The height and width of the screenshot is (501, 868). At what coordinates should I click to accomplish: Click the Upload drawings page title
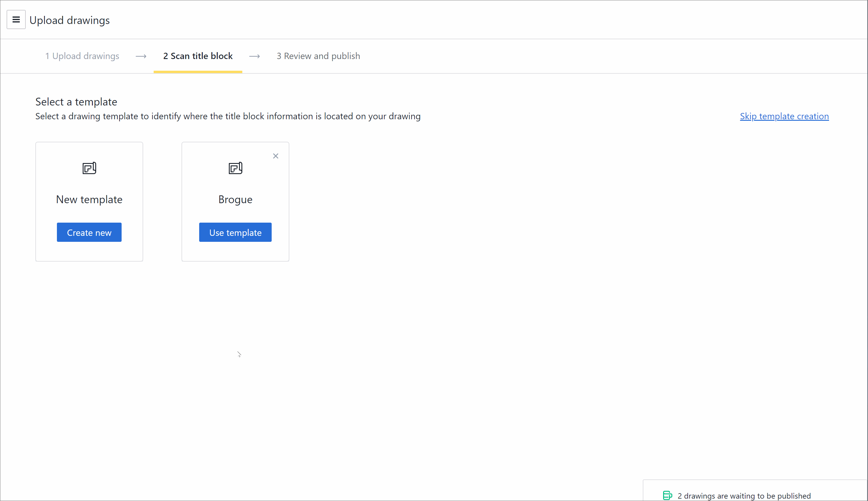69,20
